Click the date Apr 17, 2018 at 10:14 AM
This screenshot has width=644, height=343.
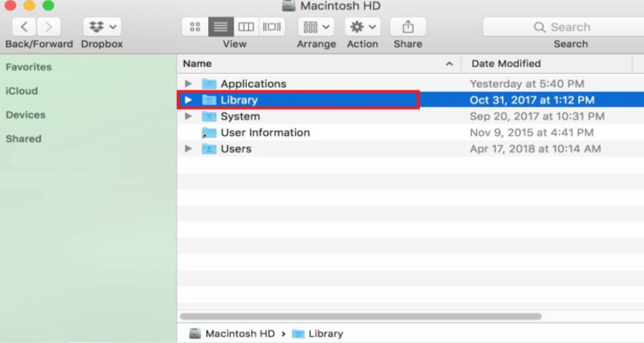pyautogui.click(x=535, y=149)
